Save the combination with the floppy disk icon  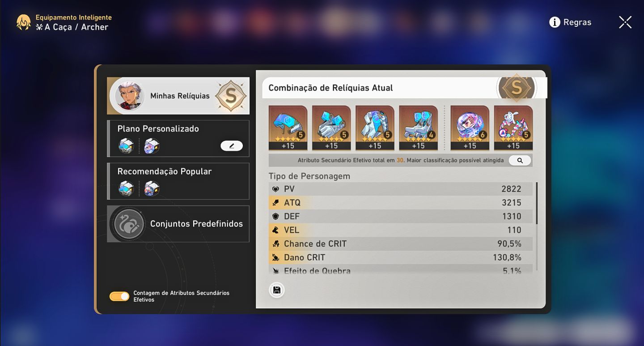coord(277,290)
